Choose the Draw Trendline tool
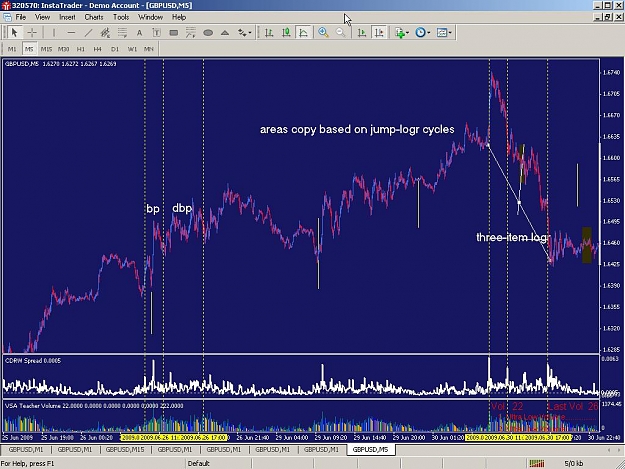This screenshot has width=625, height=469. tap(88, 32)
